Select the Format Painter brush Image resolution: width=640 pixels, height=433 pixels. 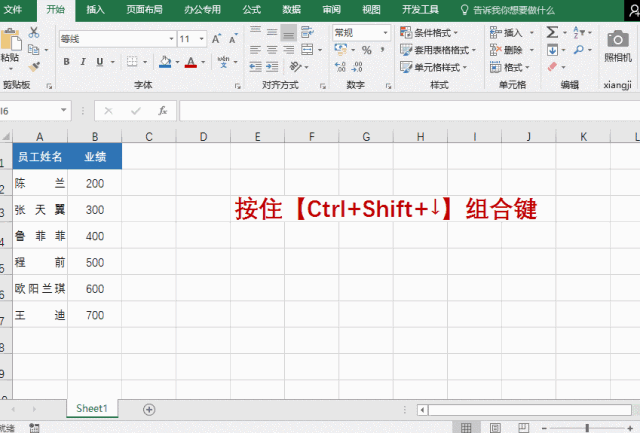click(x=34, y=67)
